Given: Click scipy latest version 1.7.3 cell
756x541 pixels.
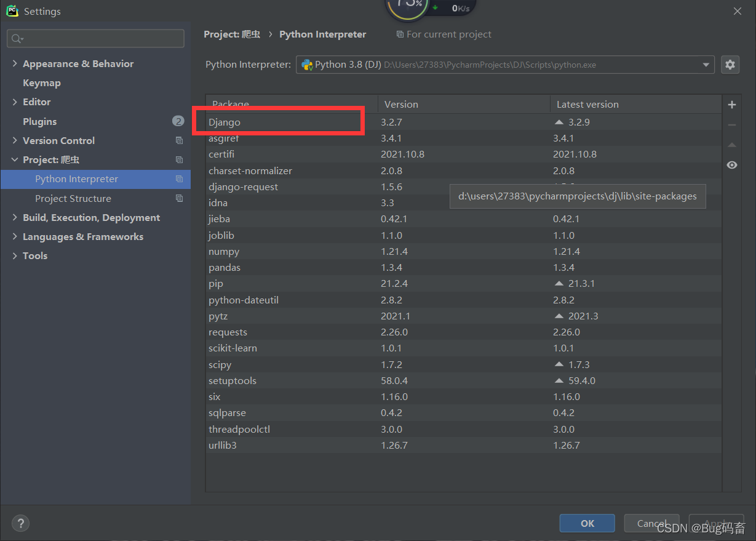Looking at the screenshot, I should tap(635, 364).
